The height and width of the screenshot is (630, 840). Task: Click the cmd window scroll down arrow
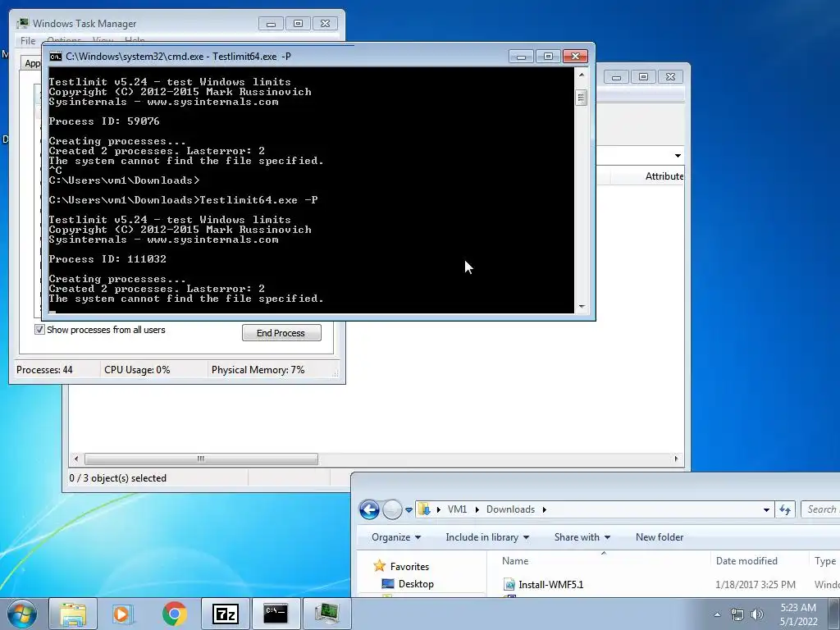click(x=582, y=307)
